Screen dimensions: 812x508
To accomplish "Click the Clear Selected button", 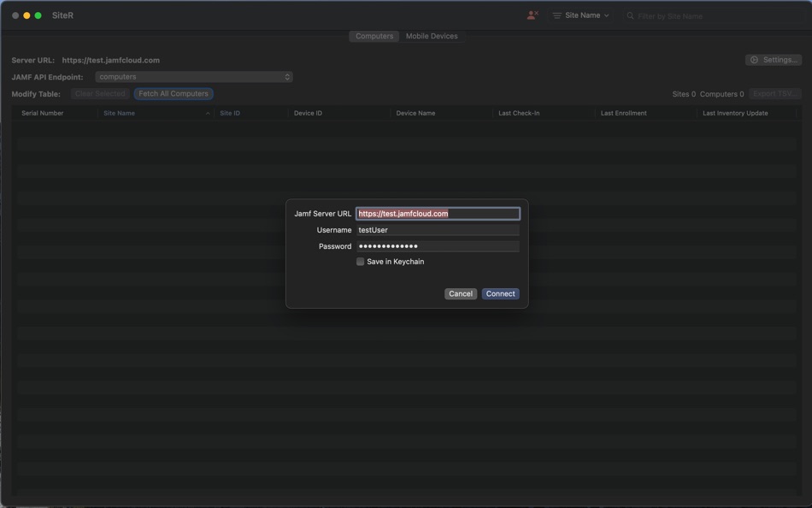I will point(100,94).
